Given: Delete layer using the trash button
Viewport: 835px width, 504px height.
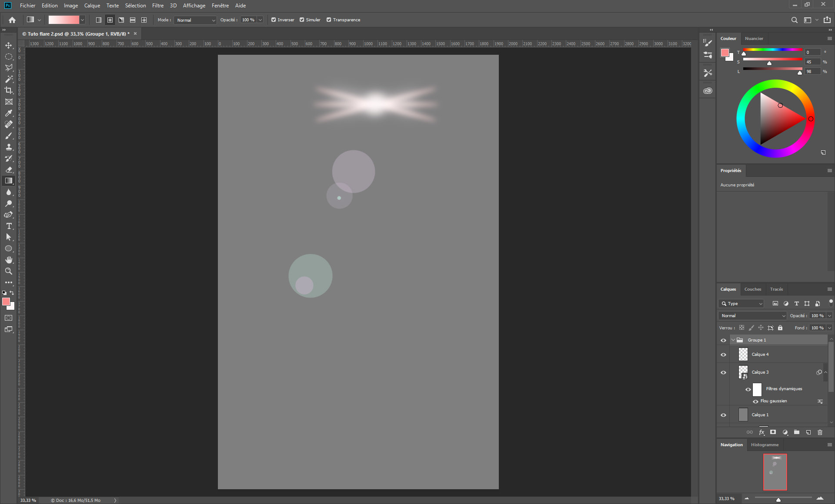Looking at the screenshot, I should 820,432.
